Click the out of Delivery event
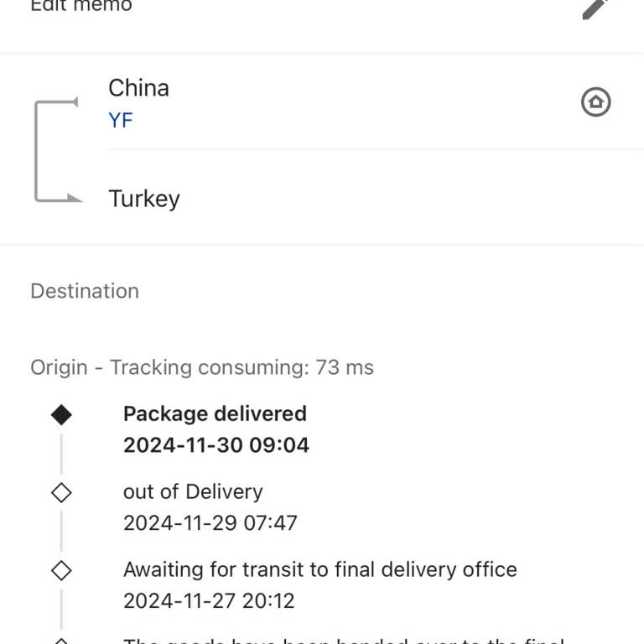The width and height of the screenshot is (644, 644). pos(193,491)
